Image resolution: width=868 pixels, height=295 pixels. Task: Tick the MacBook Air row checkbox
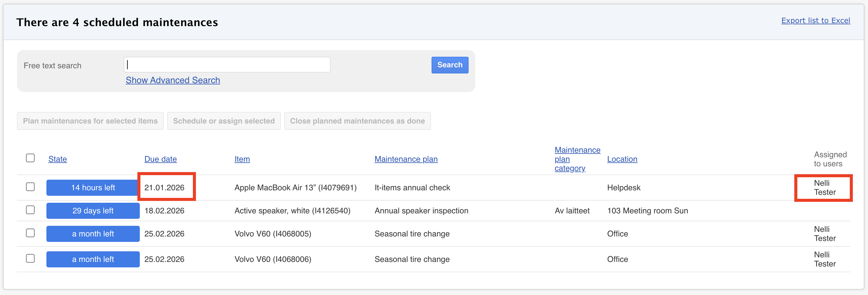[x=30, y=187]
